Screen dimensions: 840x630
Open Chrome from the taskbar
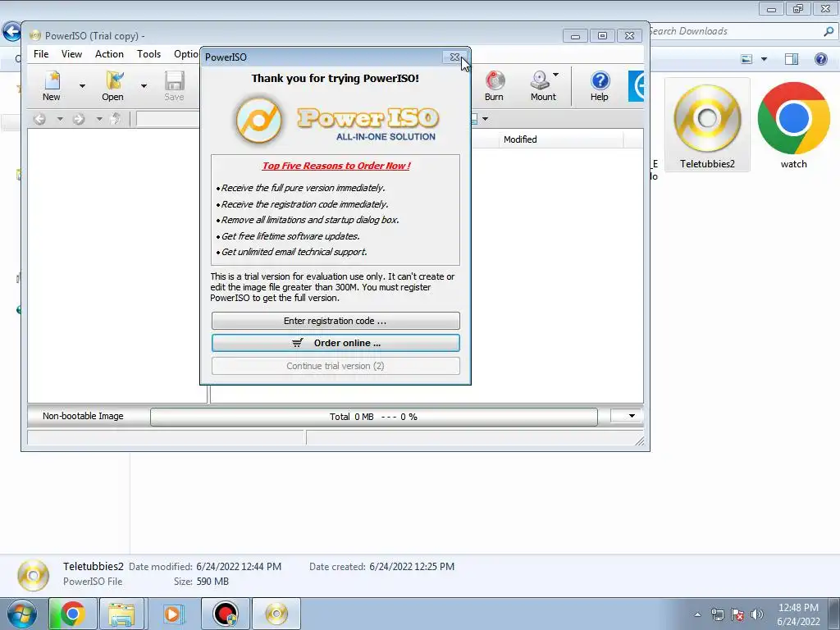pos(72,614)
